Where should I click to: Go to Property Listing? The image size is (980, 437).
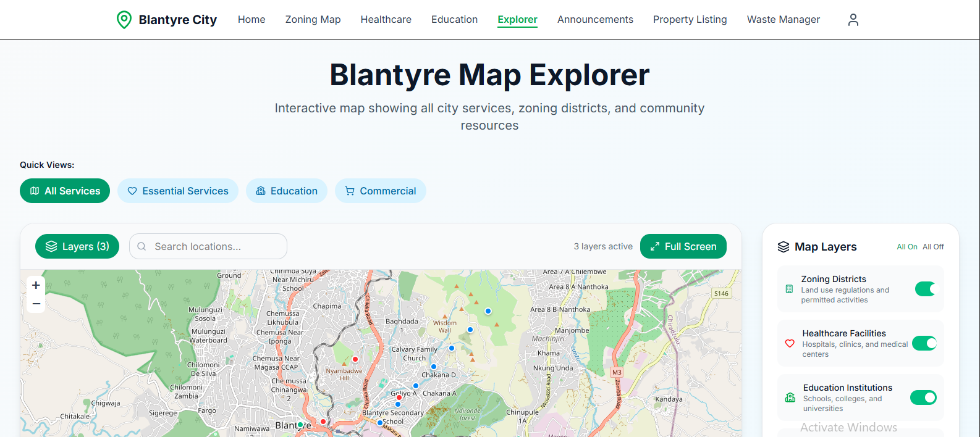690,20
